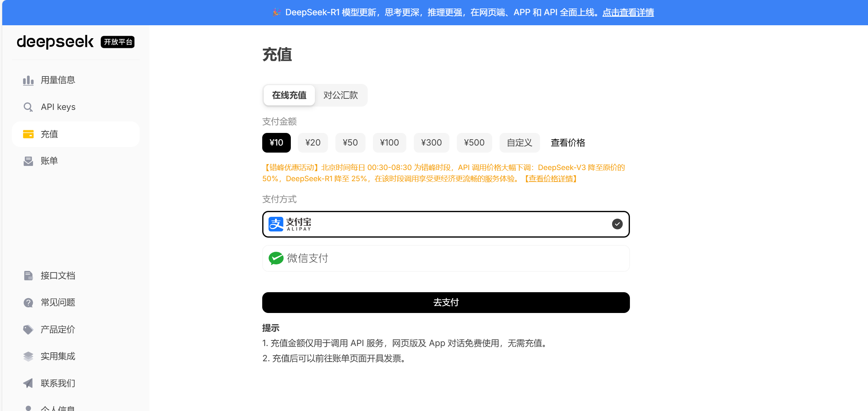868x411 pixels.
Task: Open 实用集成 page
Action: click(76, 356)
